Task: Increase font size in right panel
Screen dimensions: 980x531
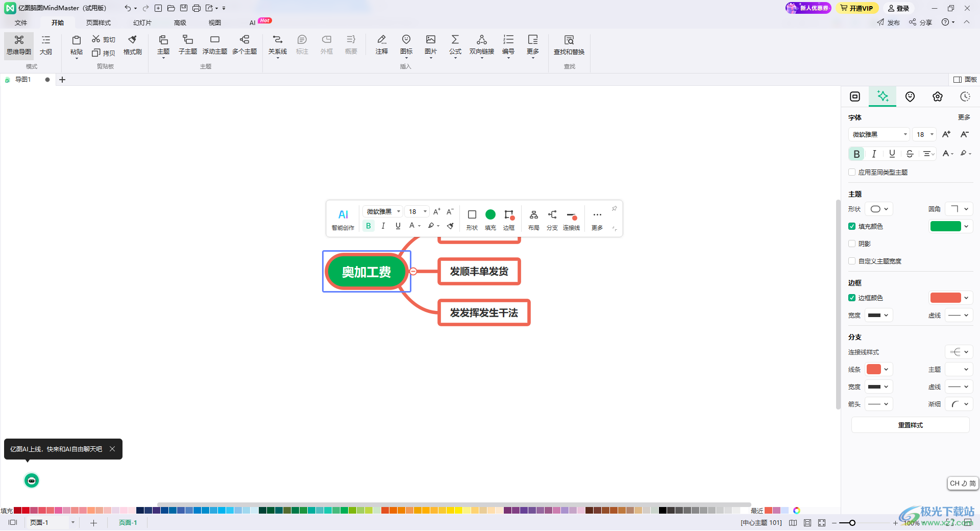Action: point(946,134)
